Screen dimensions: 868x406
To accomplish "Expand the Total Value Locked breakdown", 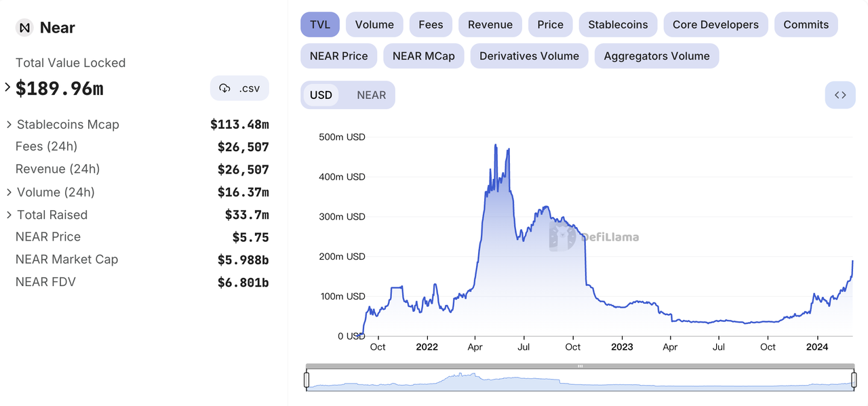I will click(8, 87).
